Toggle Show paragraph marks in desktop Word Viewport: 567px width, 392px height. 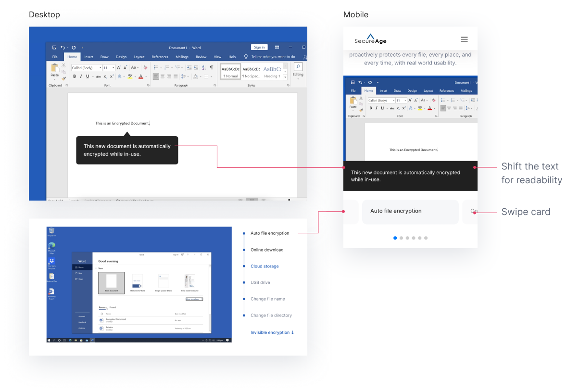(x=212, y=67)
